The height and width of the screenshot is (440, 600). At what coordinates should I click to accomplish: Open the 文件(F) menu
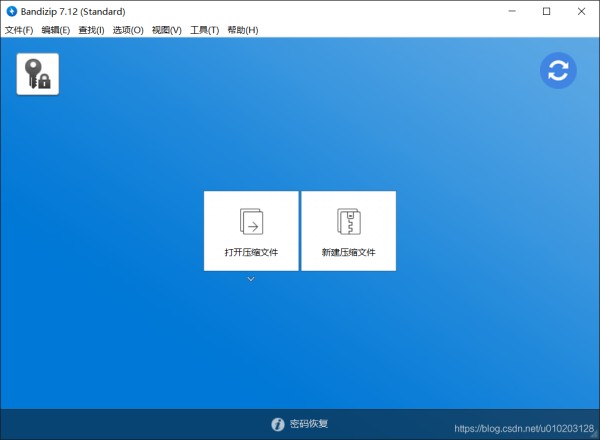tap(19, 30)
